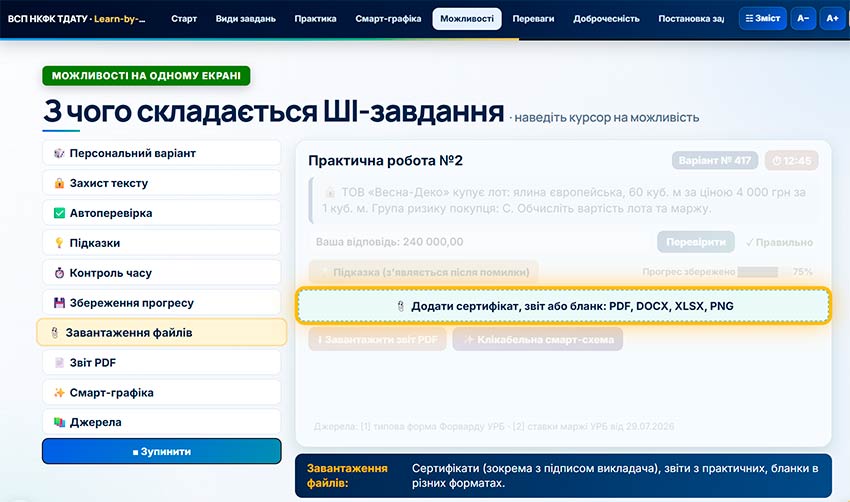Click the lightbulb icon next to Підказки
The width and height of the screenshot is (850, 502).
(59, 243)
